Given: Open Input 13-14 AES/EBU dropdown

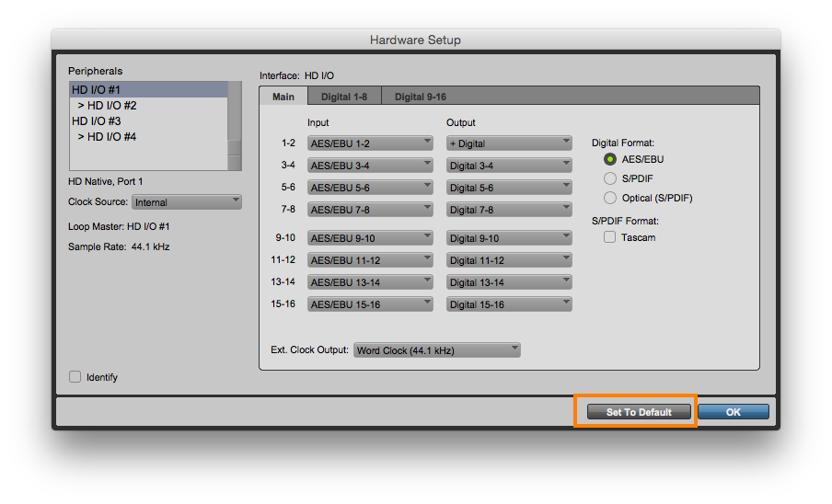Looking at the screenshot, I should tap(370, 282).
